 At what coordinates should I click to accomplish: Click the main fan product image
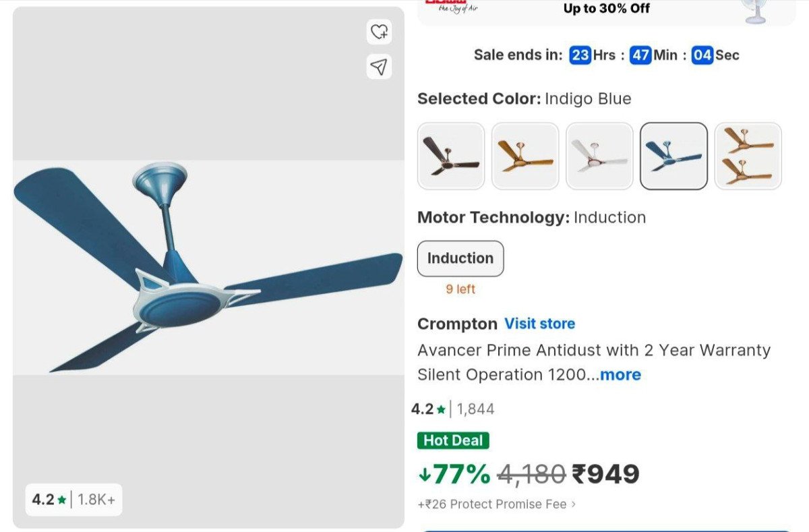(202, 266)
